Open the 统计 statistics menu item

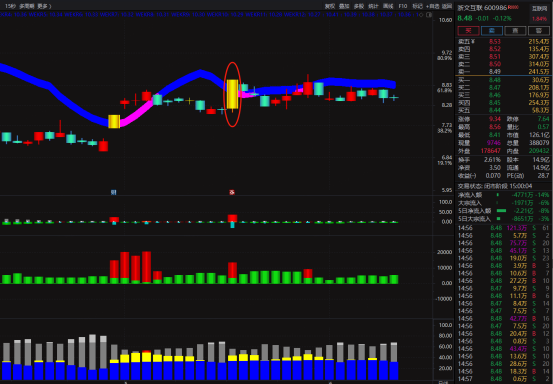click(373, 6)
